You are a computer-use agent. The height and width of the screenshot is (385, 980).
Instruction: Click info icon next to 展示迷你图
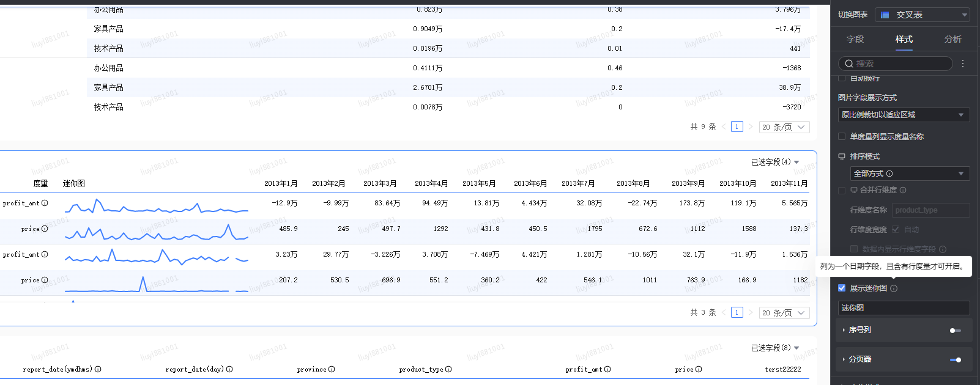(x=894, y=288)
